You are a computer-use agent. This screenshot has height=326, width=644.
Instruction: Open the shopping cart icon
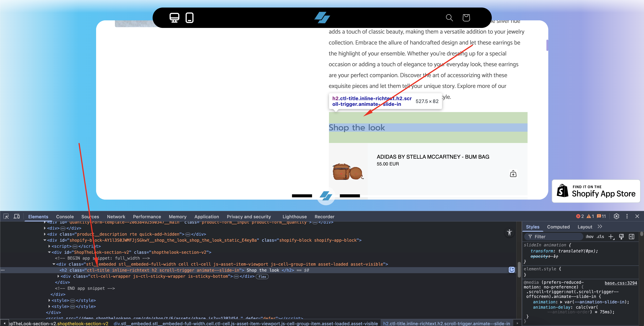(x=466, y=18)
